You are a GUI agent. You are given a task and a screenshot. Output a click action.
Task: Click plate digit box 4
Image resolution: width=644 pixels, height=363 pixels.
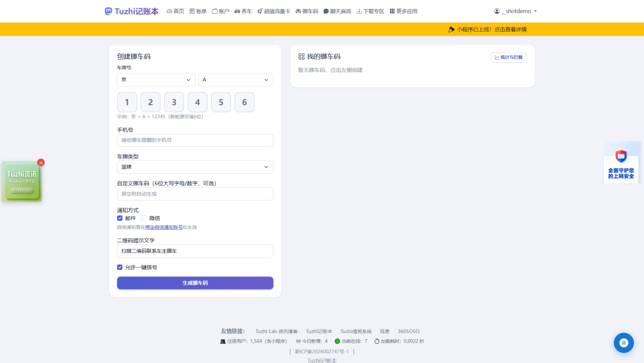197,102
